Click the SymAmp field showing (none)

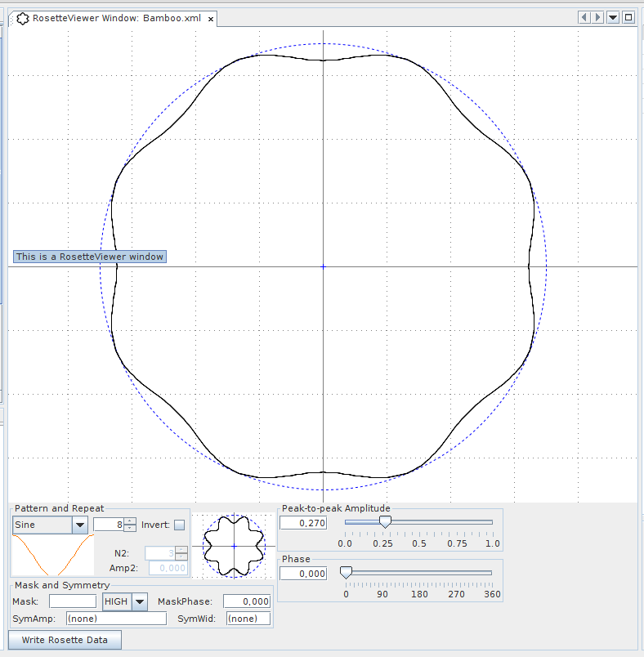click(x=117, y=619)
